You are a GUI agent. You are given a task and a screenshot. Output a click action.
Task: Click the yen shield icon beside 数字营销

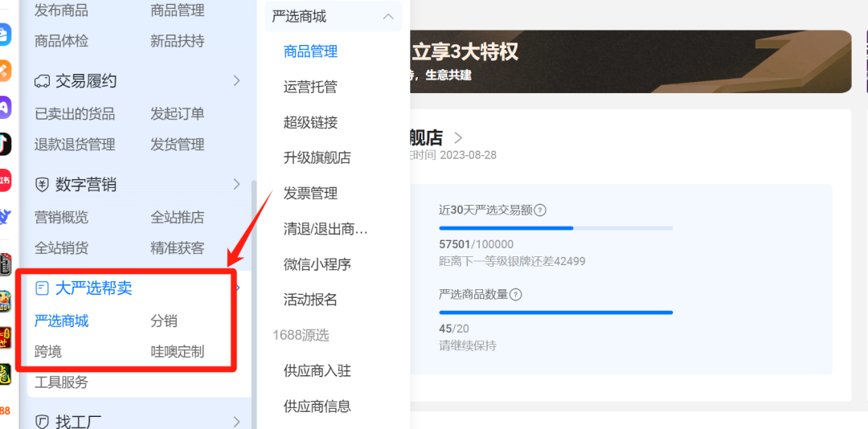[x=42, y=184]
